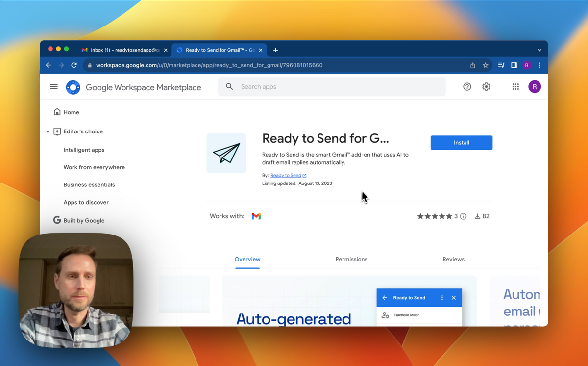The image size is (588, 366).
Task: Open Apps to discover category
Action: pos(86,202)
